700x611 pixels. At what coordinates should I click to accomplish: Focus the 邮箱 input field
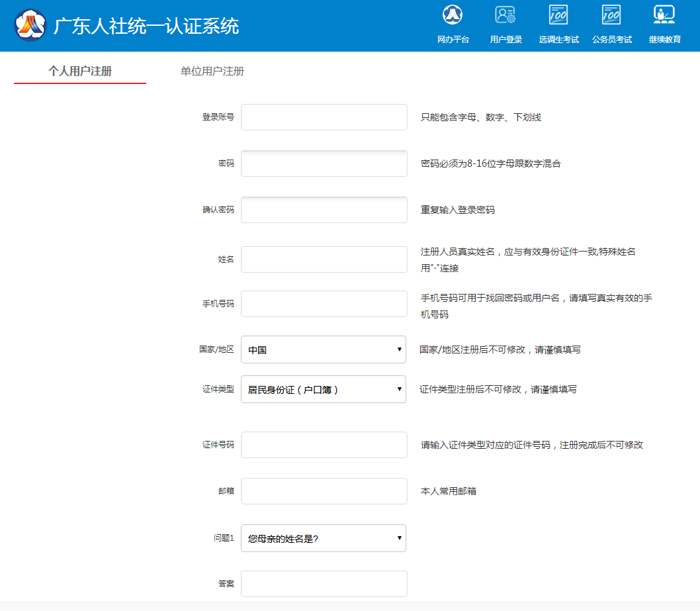pyautogui.click(x=324, y=491)
